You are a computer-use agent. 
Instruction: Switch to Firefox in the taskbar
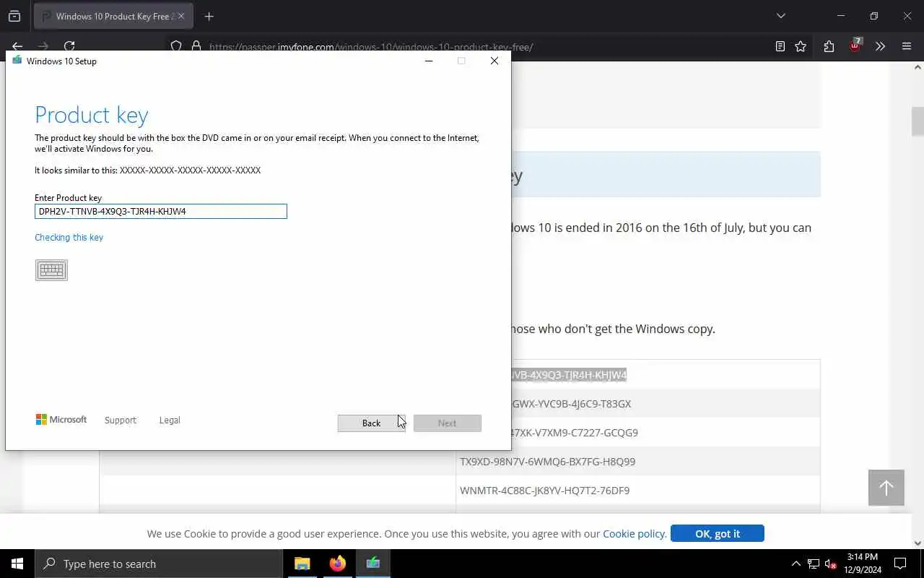(x=337, y=564)
